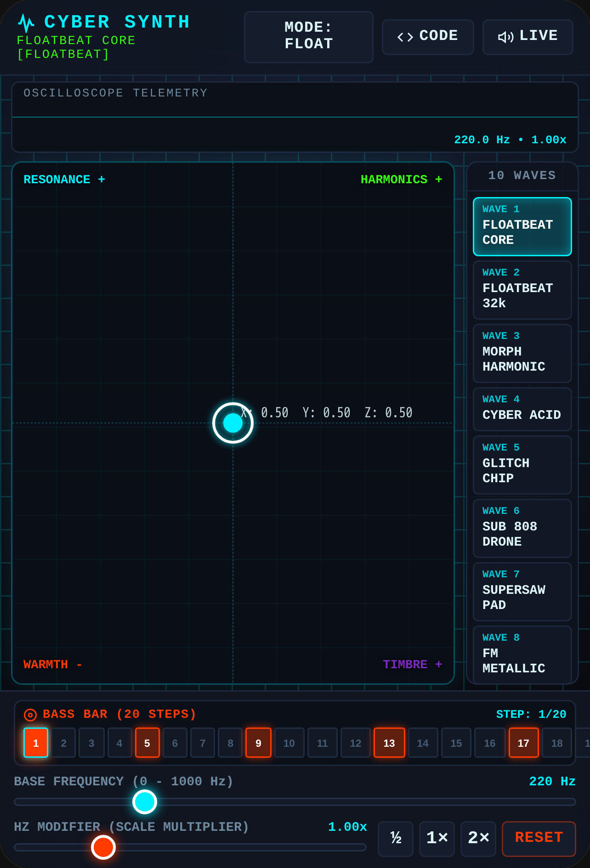The image size is (590, 868).
Task: Click the RESONANCE + corner label
Action: [64, 180]
